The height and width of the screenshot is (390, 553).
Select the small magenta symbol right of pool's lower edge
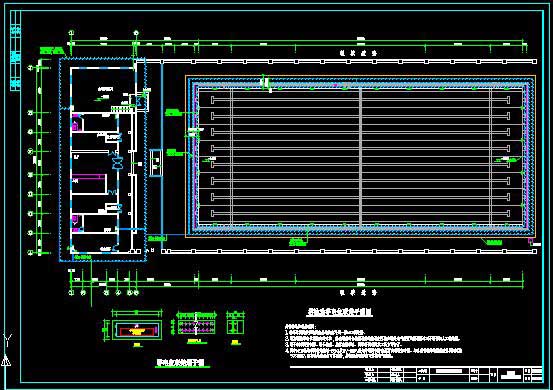[x=530, y=241]
